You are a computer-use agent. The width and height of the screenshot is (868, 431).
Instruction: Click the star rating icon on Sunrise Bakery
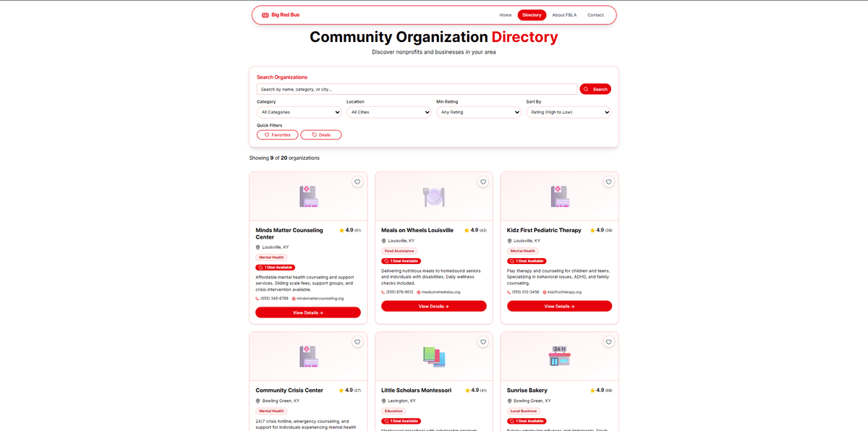coord(592,390)
